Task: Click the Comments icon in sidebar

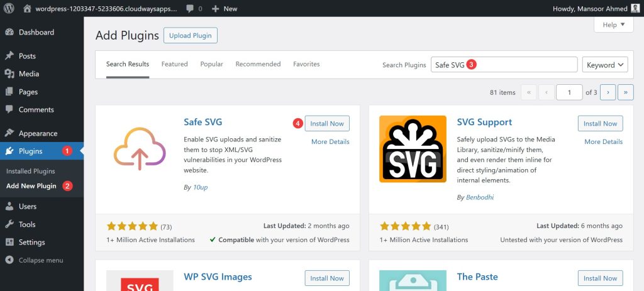Action: [9, 109]
